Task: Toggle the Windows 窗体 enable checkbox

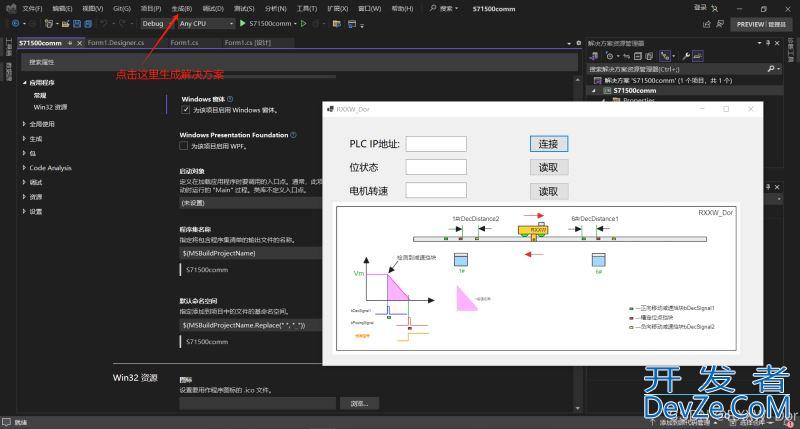Action: [x=186, y=110]
